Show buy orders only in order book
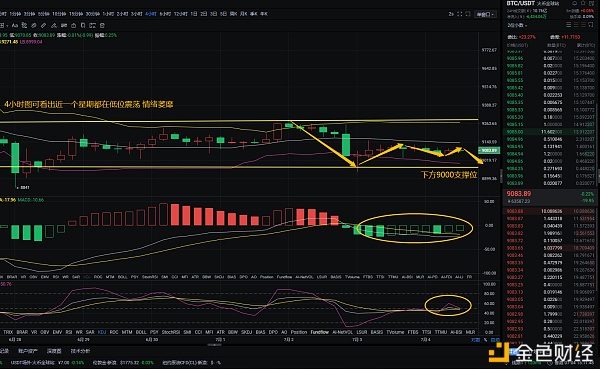Viewport: 600px width, 369px height. click(x=576, y=24)
